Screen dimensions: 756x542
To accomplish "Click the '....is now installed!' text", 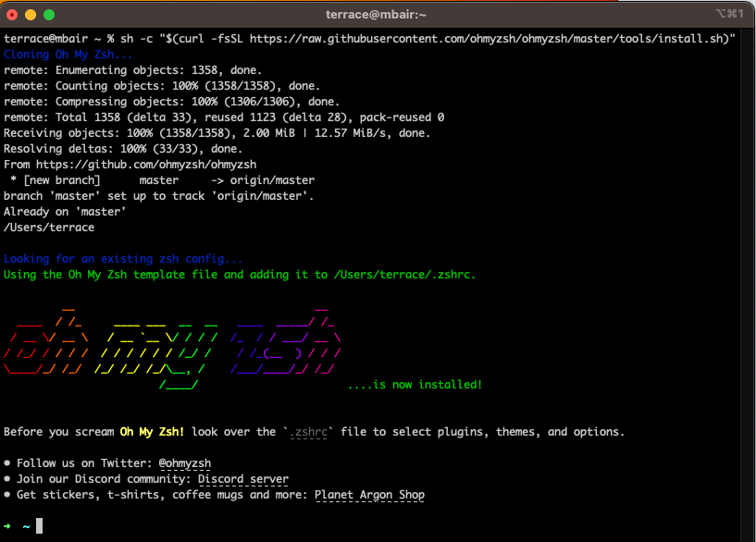I will (x=415, y=385).
